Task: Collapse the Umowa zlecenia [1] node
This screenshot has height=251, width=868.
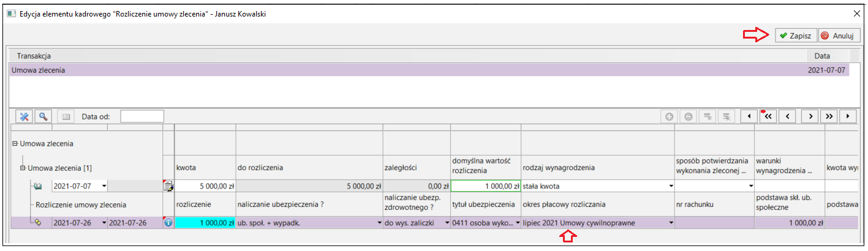Action: coord(23,168)
